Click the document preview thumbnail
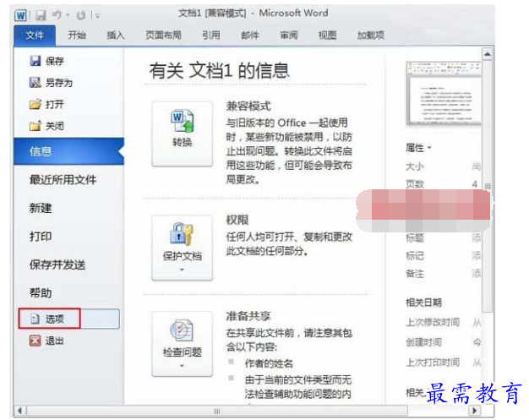The height and width of the screenshot is (420, 529). click(x=444, y=94)
